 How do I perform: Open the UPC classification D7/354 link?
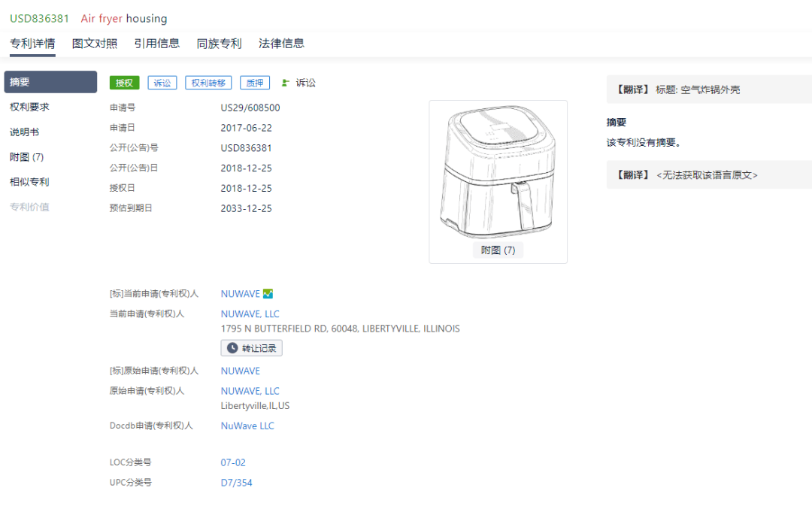tap(236, 483)
